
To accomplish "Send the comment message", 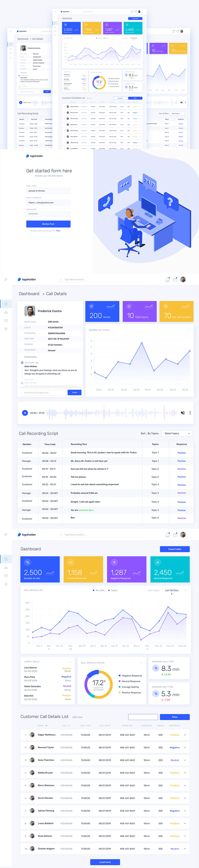I will click(75, 393).
